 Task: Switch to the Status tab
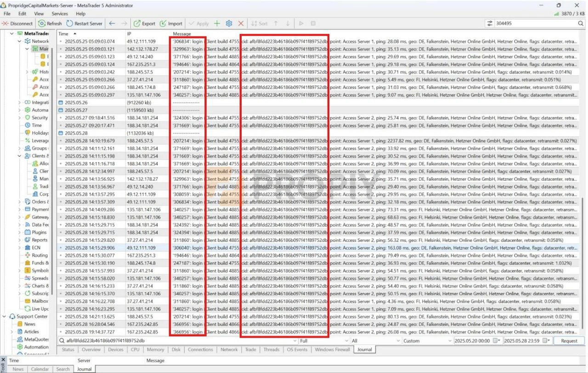tap(68, 350)
